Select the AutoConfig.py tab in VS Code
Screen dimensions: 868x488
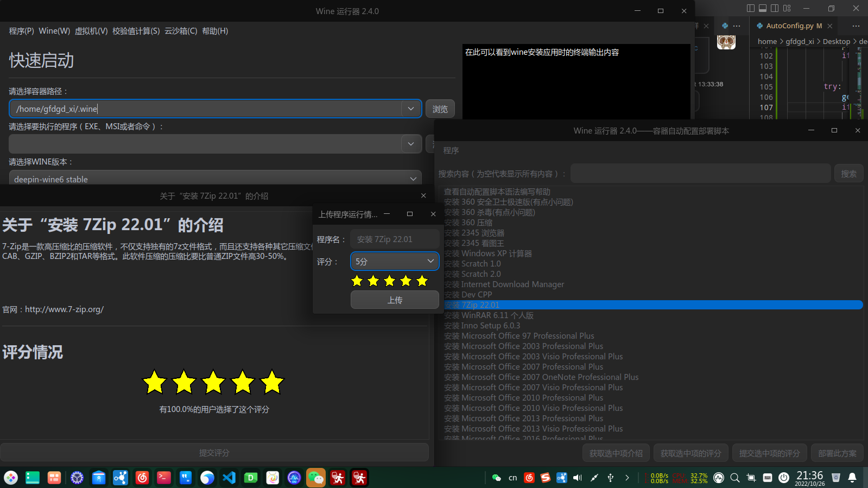[794, 26]
